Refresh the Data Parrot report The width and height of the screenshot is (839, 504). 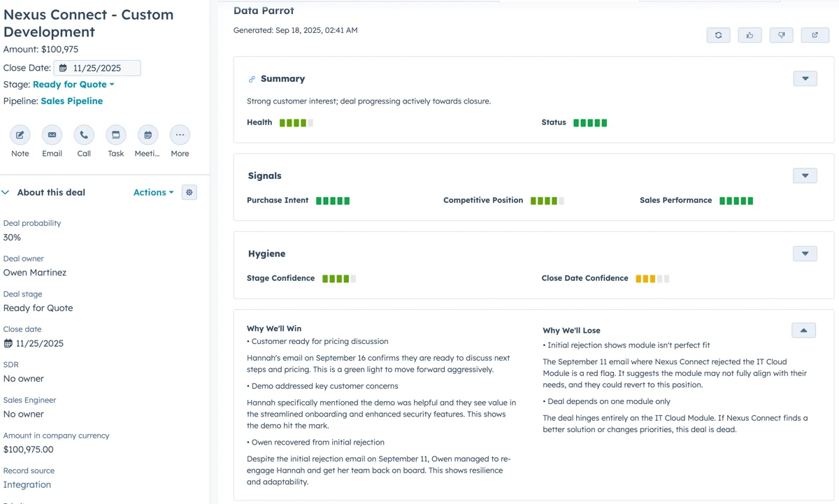(x=718, y=34)
